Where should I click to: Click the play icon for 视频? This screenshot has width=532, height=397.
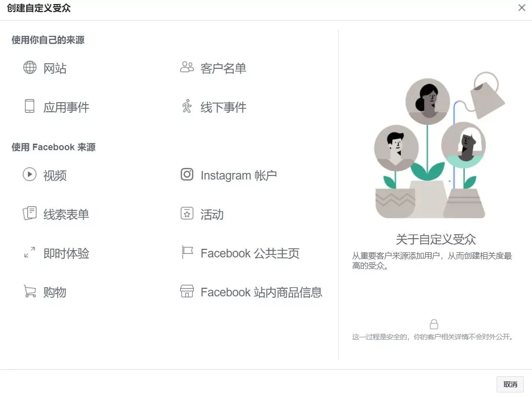click(x=29, y=174)
